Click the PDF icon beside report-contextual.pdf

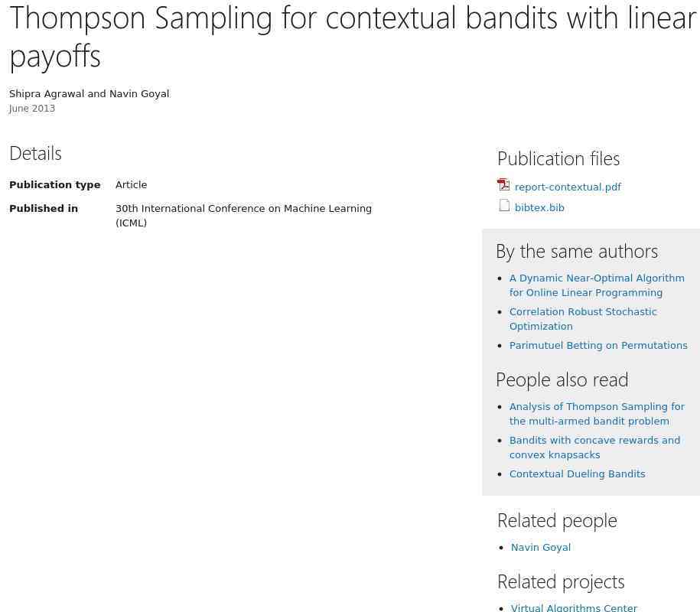click(x=503, y=184)
